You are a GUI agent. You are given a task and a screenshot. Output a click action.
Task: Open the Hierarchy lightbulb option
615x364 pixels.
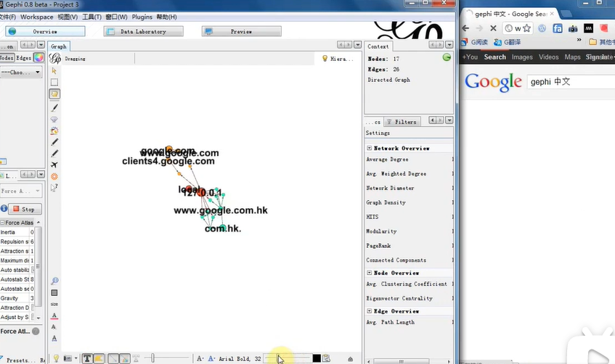click(338, 59)
